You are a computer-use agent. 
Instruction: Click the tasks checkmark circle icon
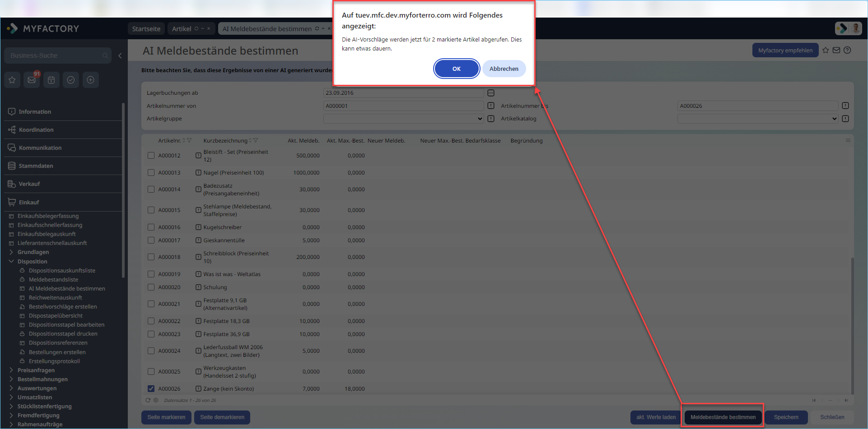pos(71,80)
